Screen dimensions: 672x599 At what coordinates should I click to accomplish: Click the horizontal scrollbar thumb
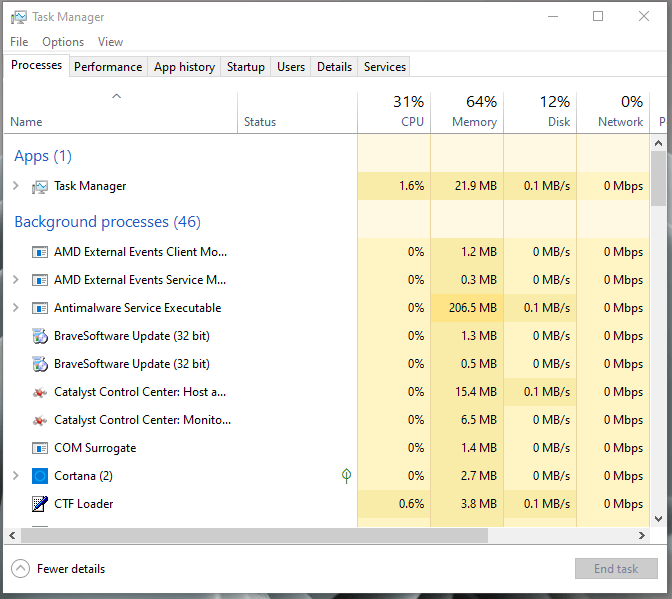254,536
